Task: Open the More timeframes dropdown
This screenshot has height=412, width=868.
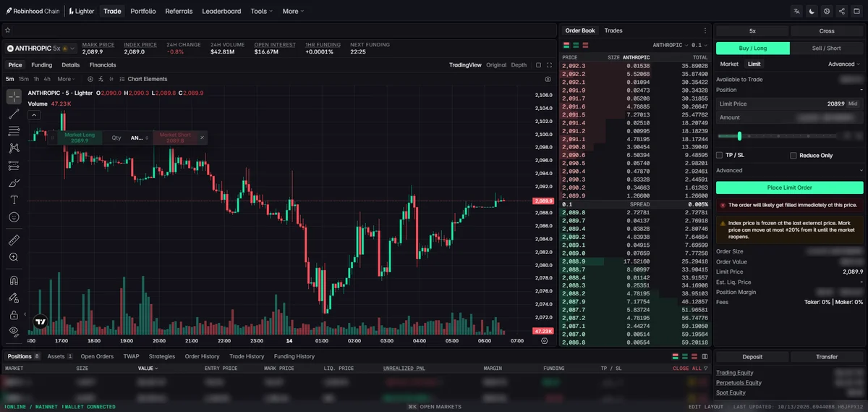Action: point(67,79)
